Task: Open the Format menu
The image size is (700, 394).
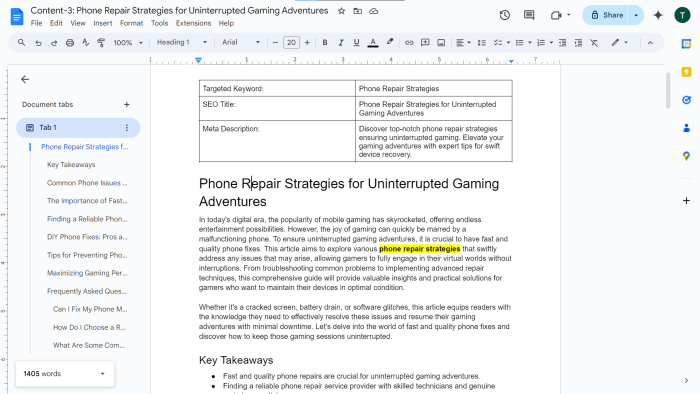Action: click(131, 23)
